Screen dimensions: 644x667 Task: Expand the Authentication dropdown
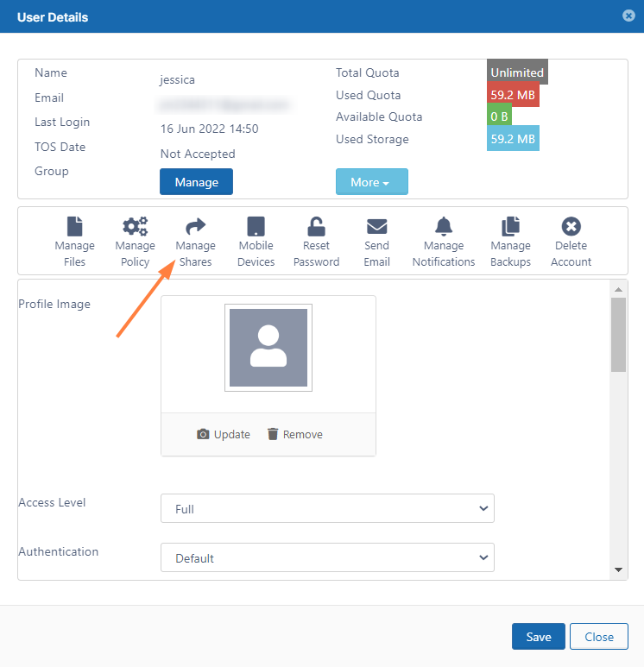(327, 558)
